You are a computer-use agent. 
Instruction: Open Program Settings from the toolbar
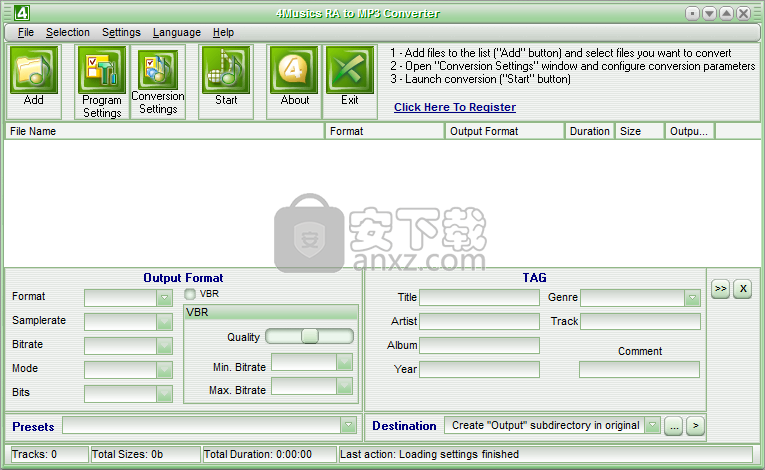(102, 71)
